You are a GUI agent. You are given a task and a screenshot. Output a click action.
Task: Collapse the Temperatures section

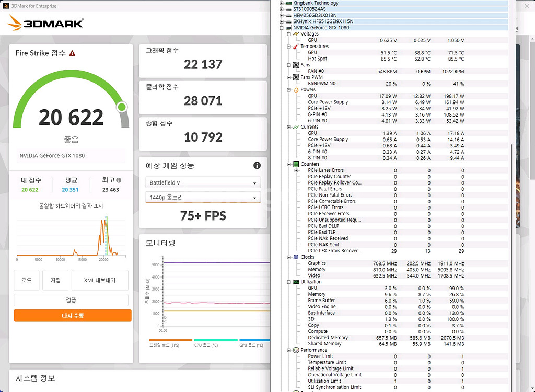coord(289,47)
